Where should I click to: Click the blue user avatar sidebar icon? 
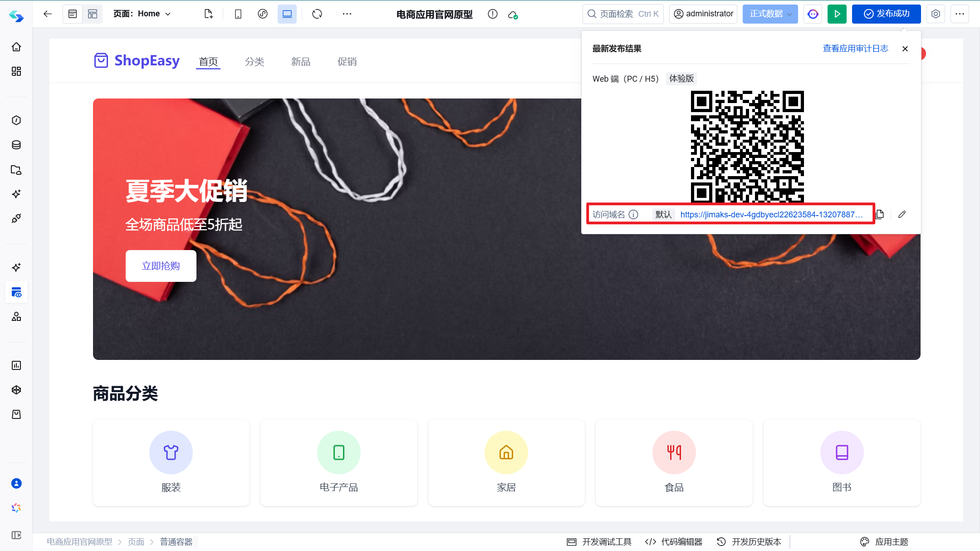pyautogui.click(x=16, y=483)
